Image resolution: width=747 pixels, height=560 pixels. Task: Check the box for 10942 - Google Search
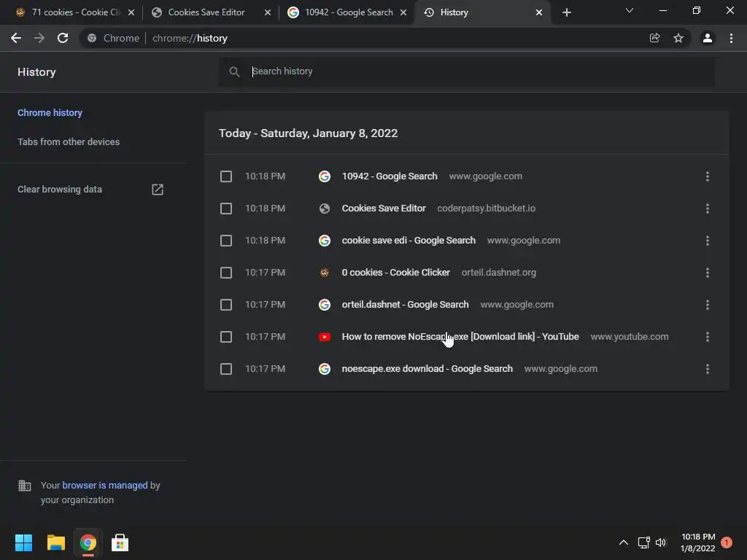pyautogui.click(x=226, y=176)
